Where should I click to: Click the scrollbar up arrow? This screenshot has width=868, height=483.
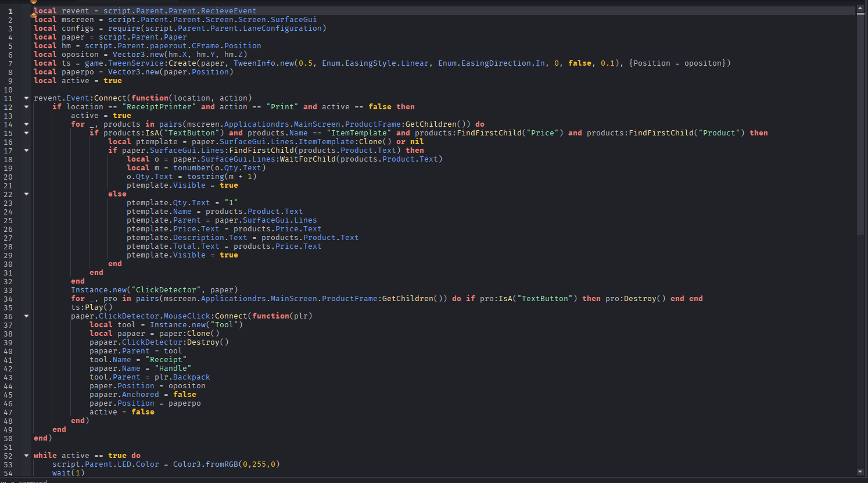coord(860,9)
